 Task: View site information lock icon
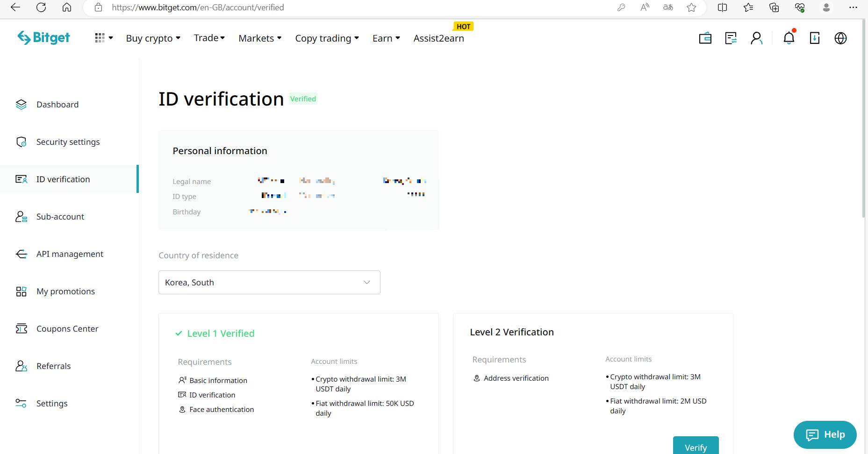98,7
